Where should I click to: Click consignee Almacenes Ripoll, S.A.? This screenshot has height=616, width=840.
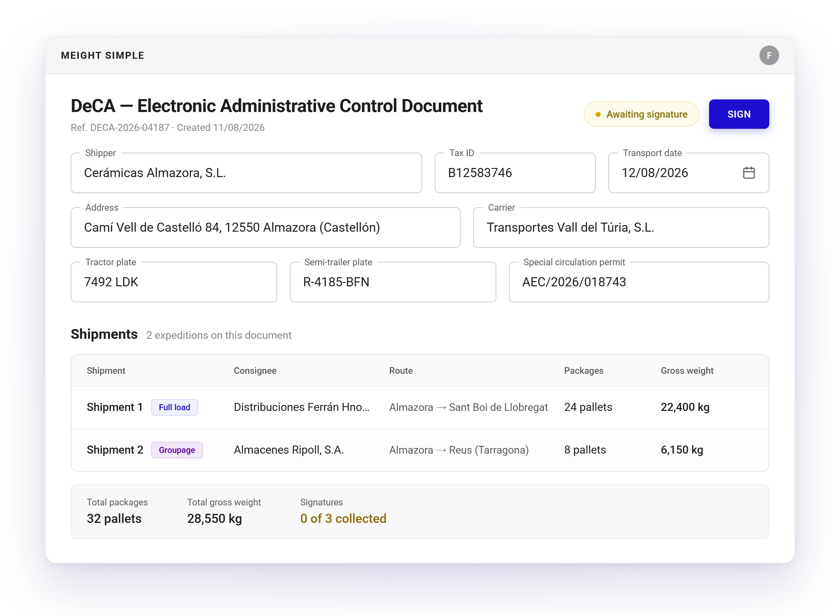point(289,450)
